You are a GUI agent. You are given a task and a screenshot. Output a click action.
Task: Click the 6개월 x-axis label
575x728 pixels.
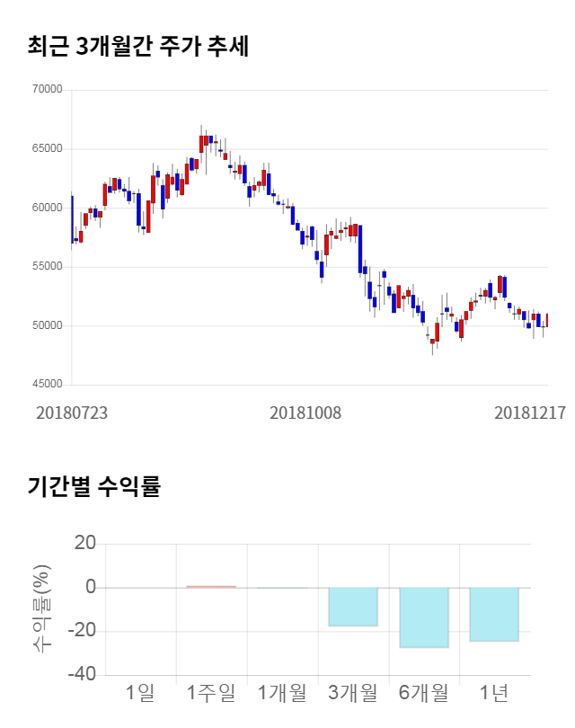pos(424,693)
